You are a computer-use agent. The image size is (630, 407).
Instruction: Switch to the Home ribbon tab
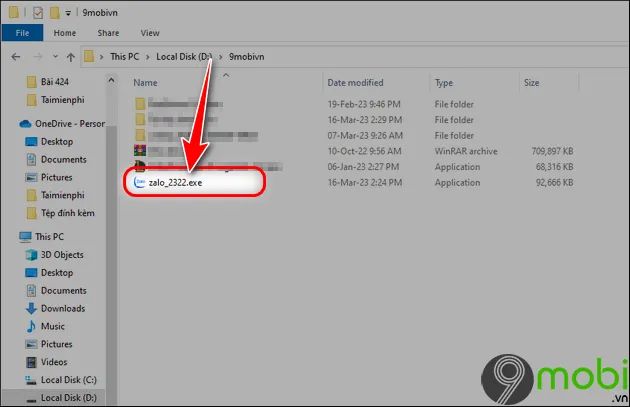click(65, 33)
